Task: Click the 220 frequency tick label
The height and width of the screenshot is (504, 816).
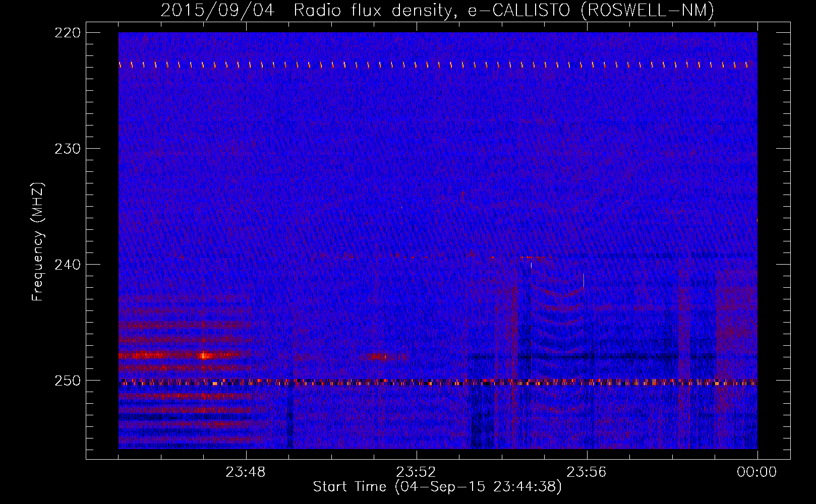Action: [x=67, y=33]
